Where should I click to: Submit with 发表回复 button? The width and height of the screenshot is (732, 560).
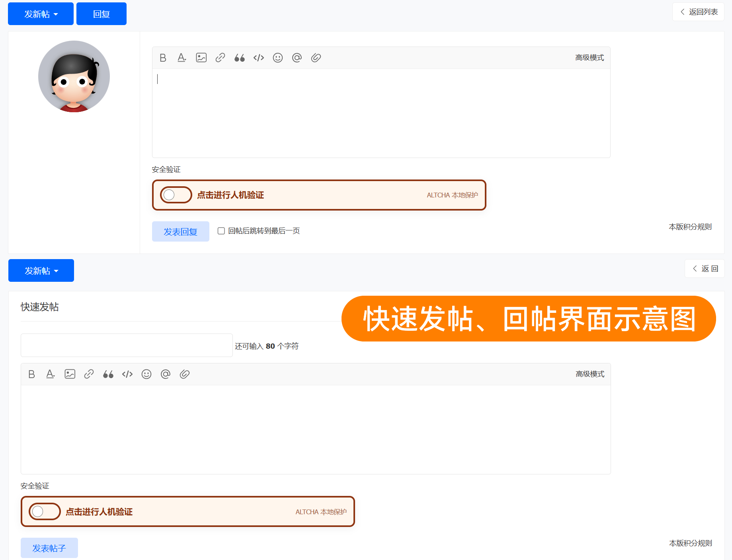(181, 232)
